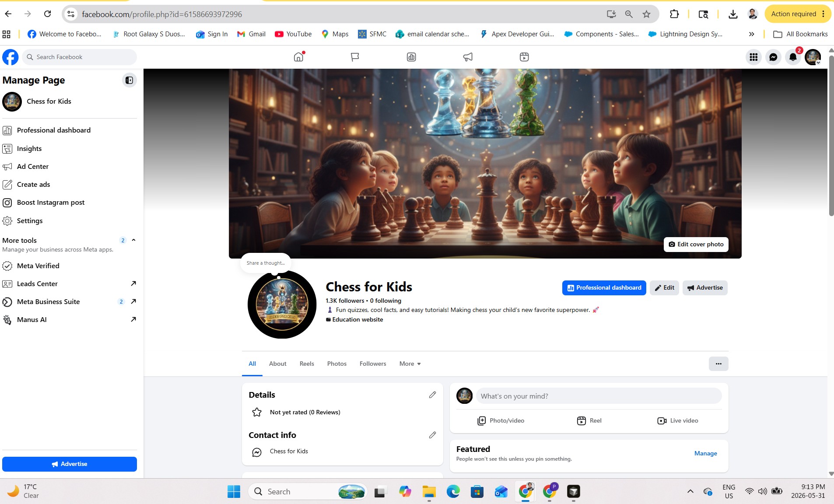Switch to the All tab
Screen dimensions: 834x504
(252, 364)
